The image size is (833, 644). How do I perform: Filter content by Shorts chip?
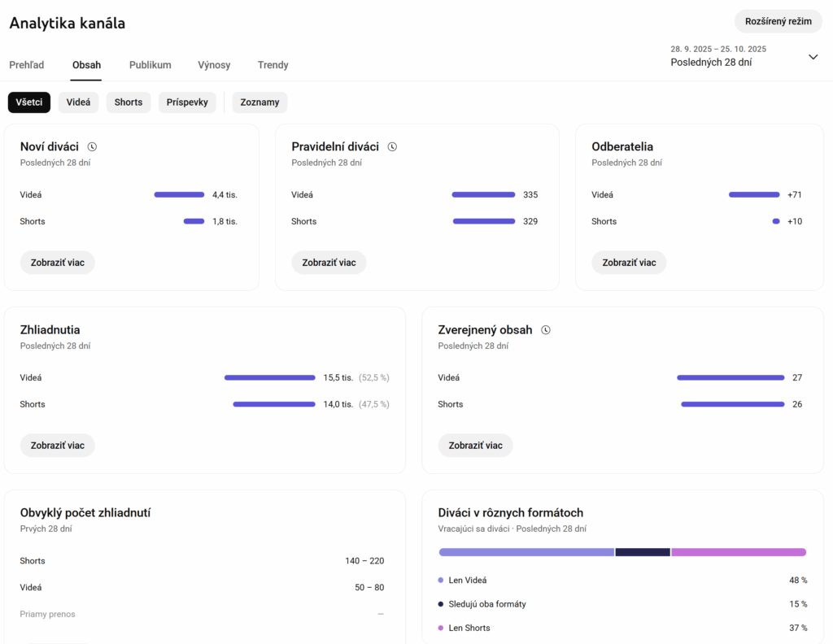pos(129,102)
